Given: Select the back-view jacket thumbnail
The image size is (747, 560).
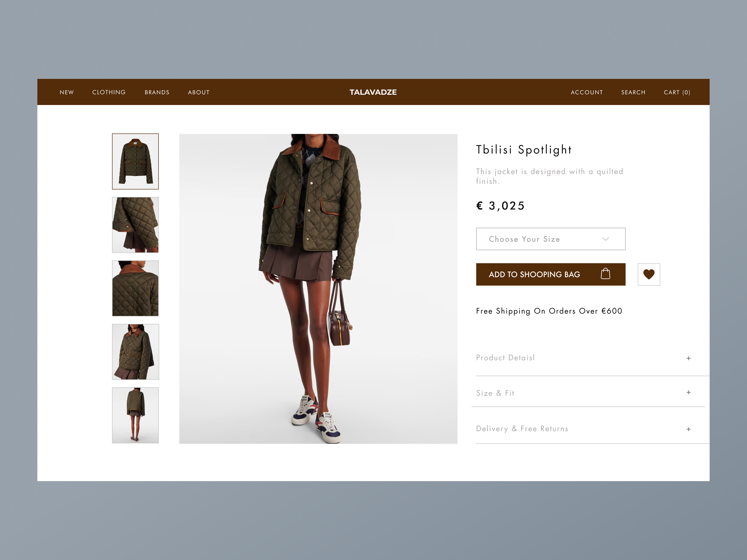Looking at the screenshot, I should [x=135, y=288].
